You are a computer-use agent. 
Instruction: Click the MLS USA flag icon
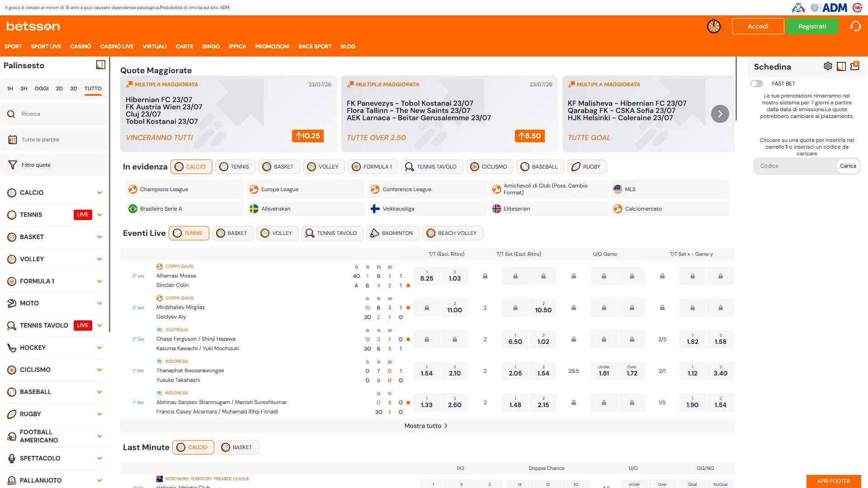[x=618, y=189]
